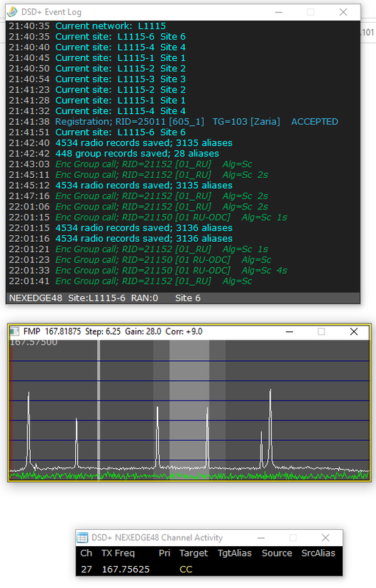376x588 pixels.
Task: Click the 'CC' target cell
Action: coord(185,569)
